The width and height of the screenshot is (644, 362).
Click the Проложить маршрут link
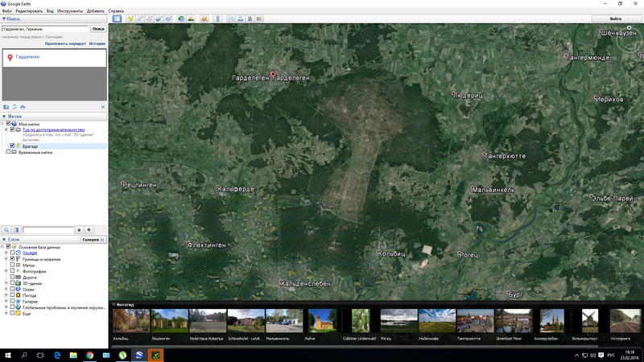pyautogui.click(x=64, y=43)
